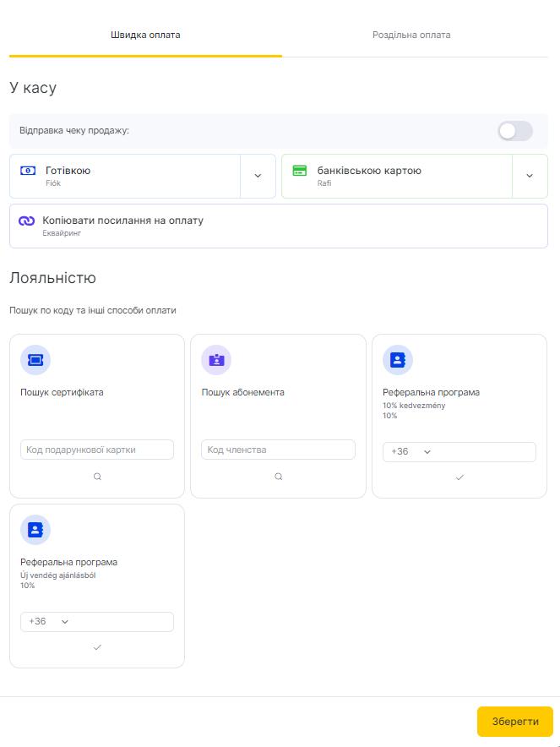
Task: Click the Fiók subtitle under Готівкою
Action: point(53,183)
